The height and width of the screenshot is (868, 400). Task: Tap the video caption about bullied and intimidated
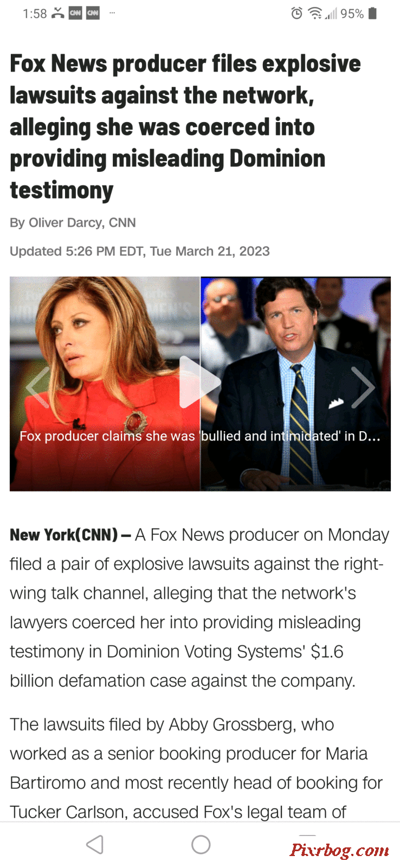tap(200, 436)
